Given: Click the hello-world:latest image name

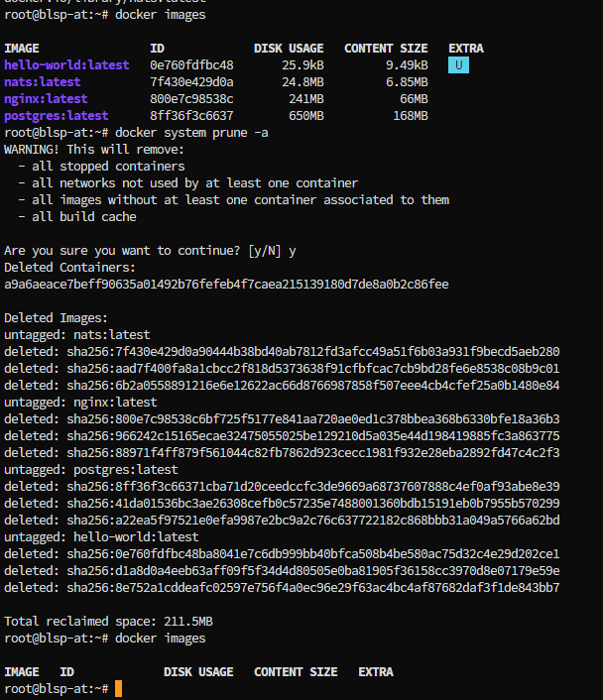Looking at the screenshot, I should tap(66, 65).
